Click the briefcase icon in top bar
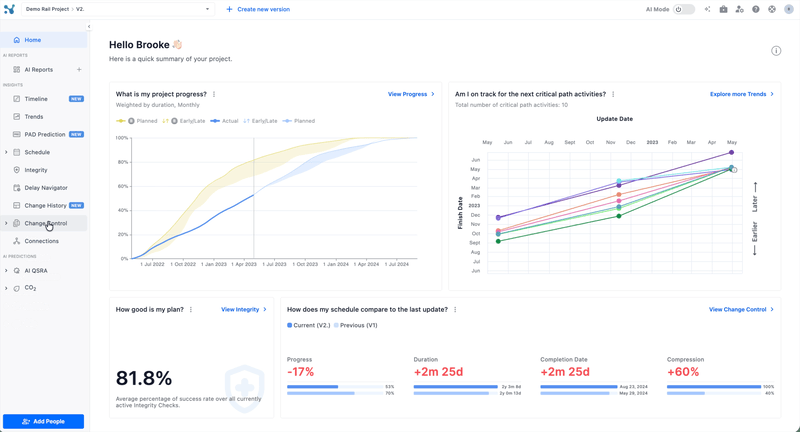Image resolution: width=800 pixels, height=432 pixels. [x=723, y=9]
